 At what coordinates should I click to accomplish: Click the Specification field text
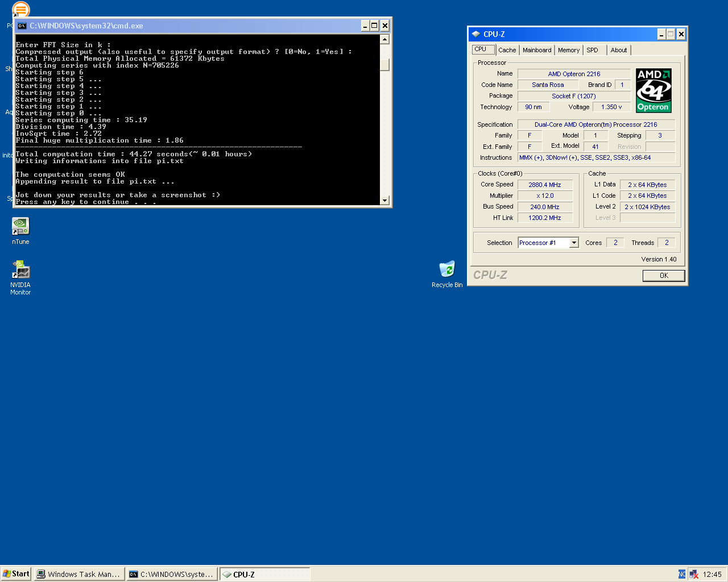click(x=596, y=124)
